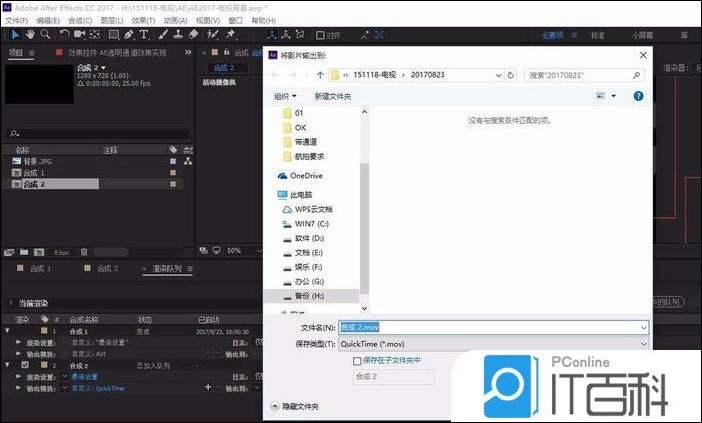Click the color label swatch of 合成 1
This screenshot has width=702, height=423.
173,172
